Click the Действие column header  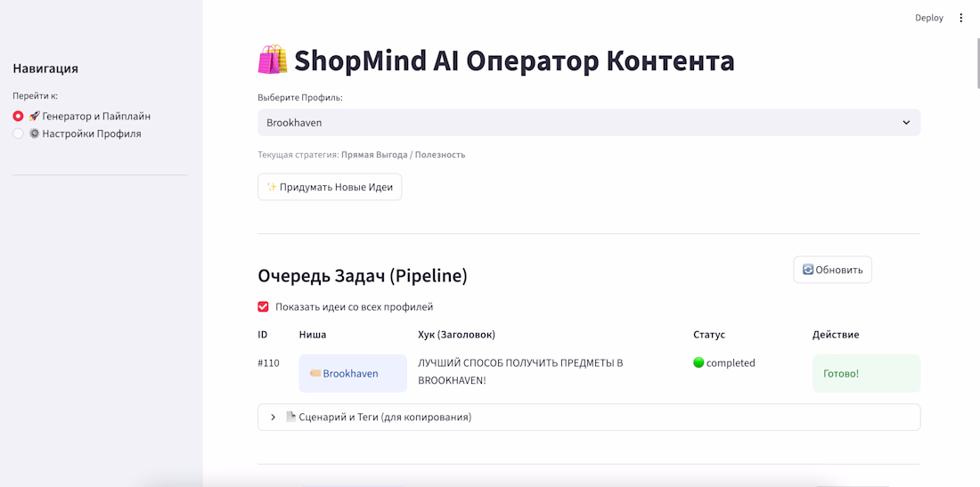click(836, 335)
